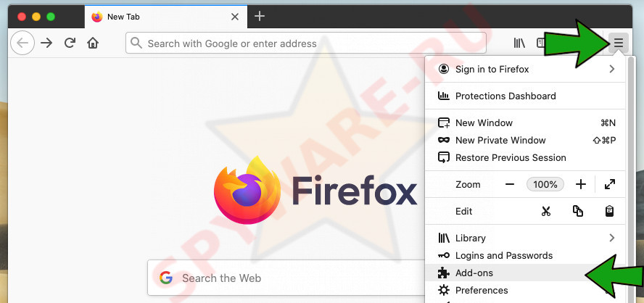Open Protections Dashboard
This screenshot has width=644, height=303.
[x=525, y=96]
